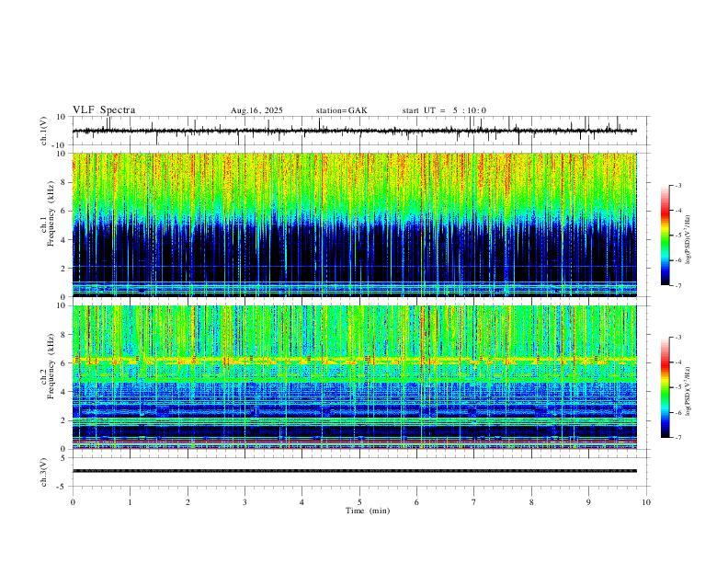
Task: Click the "ch.3(V)" waveform axis label
Action: 44,472
